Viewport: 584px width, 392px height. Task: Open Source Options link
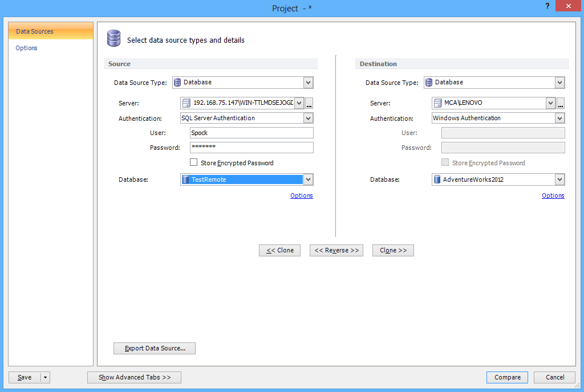[x=302, y=195]
